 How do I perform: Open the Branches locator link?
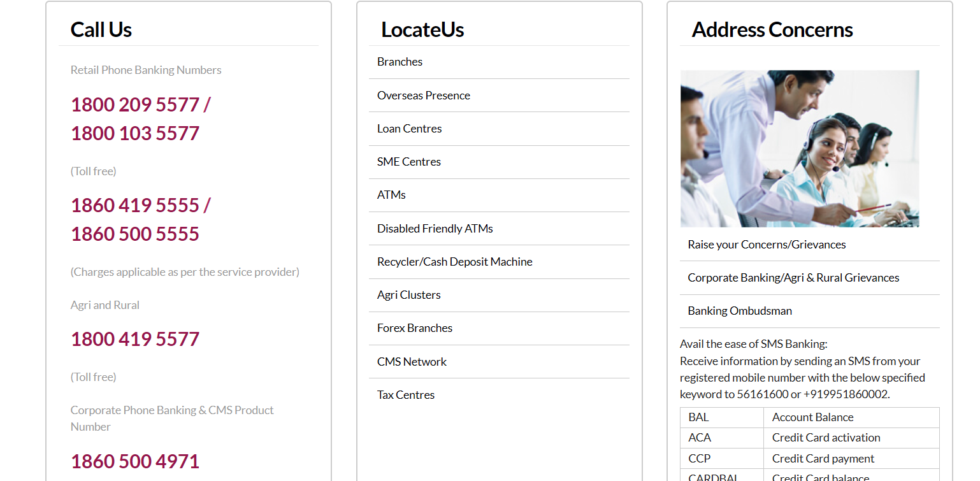point(400,62)
